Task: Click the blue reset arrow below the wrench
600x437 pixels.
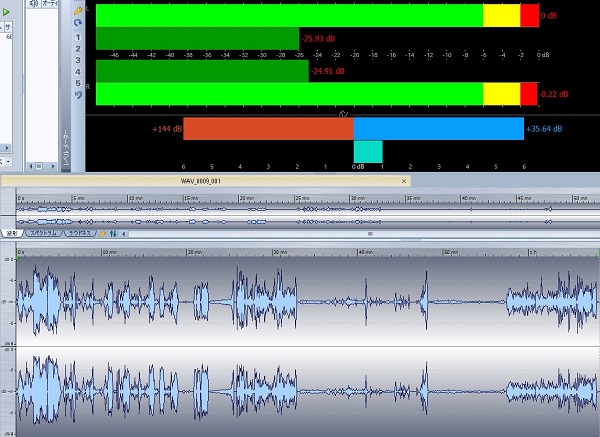Action: [78, 23]
